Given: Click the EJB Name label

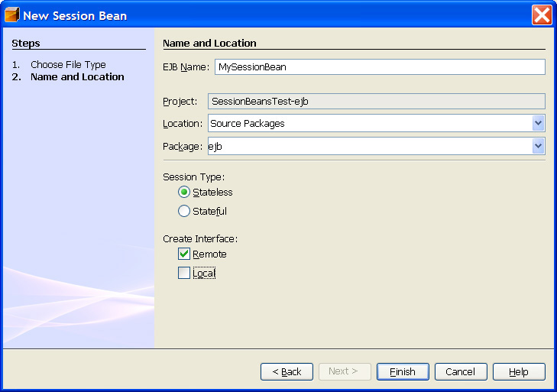Looking at the screenshot, I should 186,67.
